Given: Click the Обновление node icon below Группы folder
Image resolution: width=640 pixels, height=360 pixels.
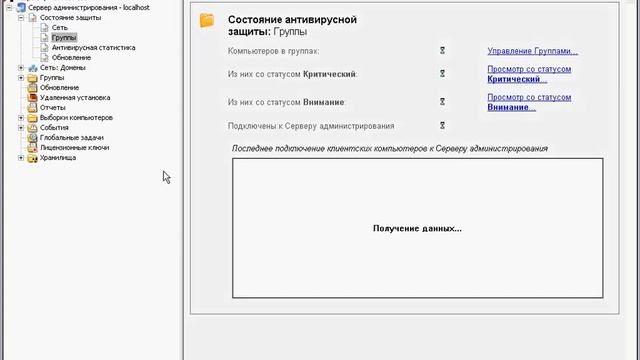Looking at the screenshot, I should (33, 88).
